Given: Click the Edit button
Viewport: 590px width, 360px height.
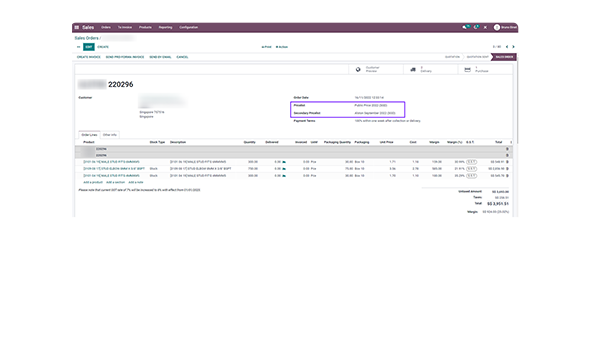Looking at the screenshot, I should pos(89,47).
